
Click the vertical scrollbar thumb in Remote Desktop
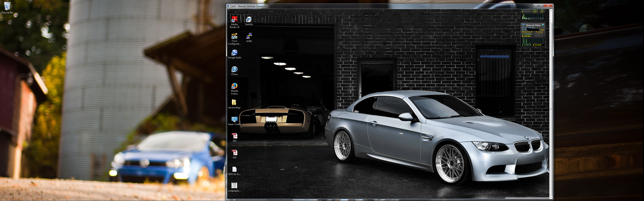(551, 109)
